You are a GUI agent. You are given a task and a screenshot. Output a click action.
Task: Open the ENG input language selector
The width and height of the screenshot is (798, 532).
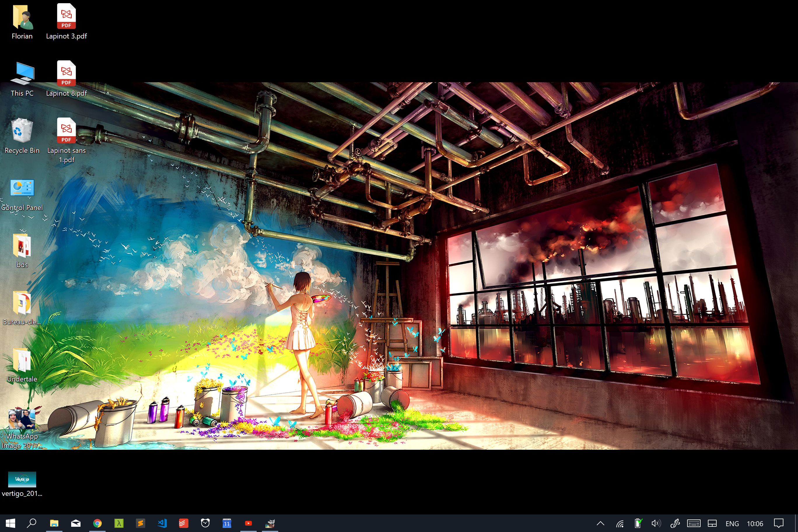(732, 523)
